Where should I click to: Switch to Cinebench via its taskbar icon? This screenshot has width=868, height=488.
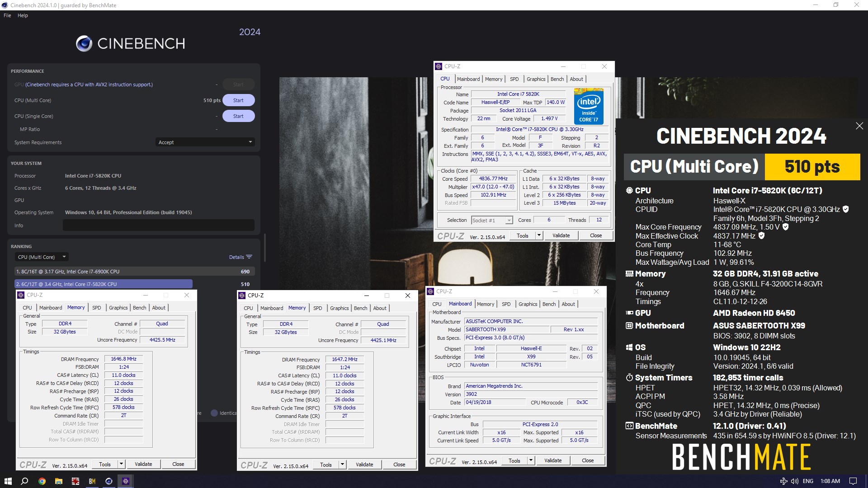point(109,481)
